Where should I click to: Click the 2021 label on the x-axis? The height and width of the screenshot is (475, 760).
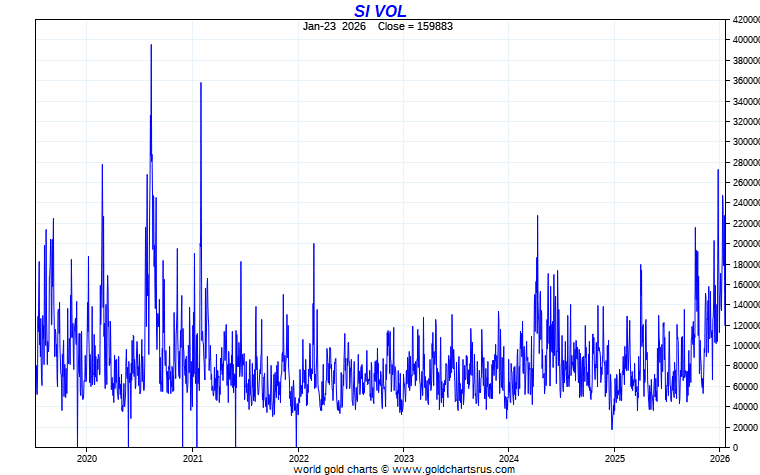[192, 457]
